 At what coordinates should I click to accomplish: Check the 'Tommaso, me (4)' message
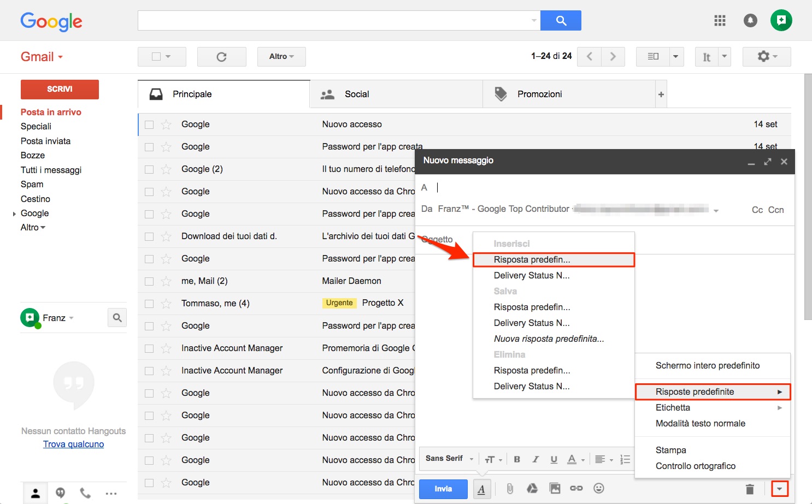point(149,304)
